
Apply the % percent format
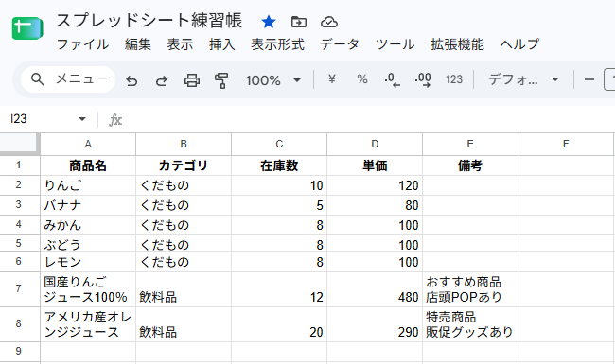tap(362, 79)
